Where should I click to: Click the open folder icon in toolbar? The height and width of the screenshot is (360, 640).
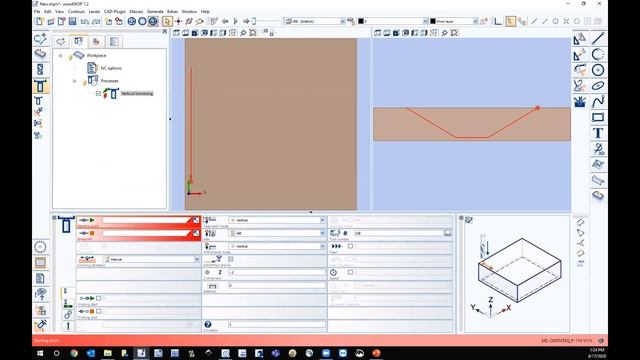click(51, 21)
